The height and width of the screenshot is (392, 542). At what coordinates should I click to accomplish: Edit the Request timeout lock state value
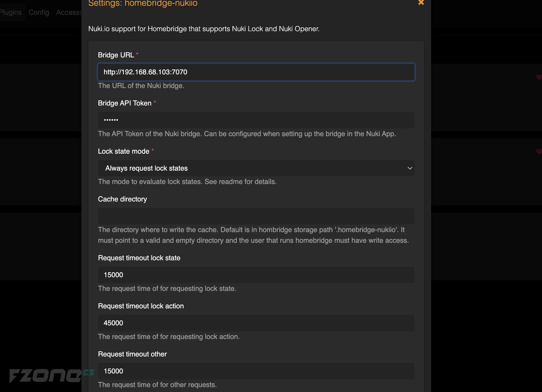[x=256, y=275]
